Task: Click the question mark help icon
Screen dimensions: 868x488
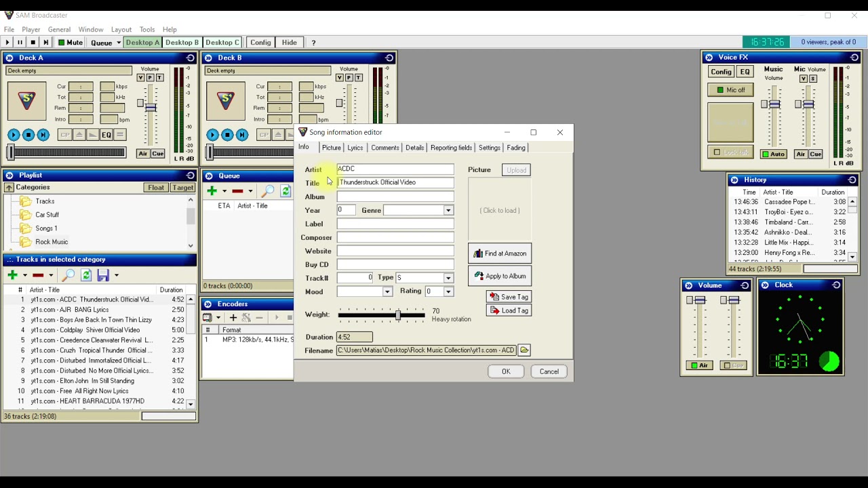Action: (313, 43)
